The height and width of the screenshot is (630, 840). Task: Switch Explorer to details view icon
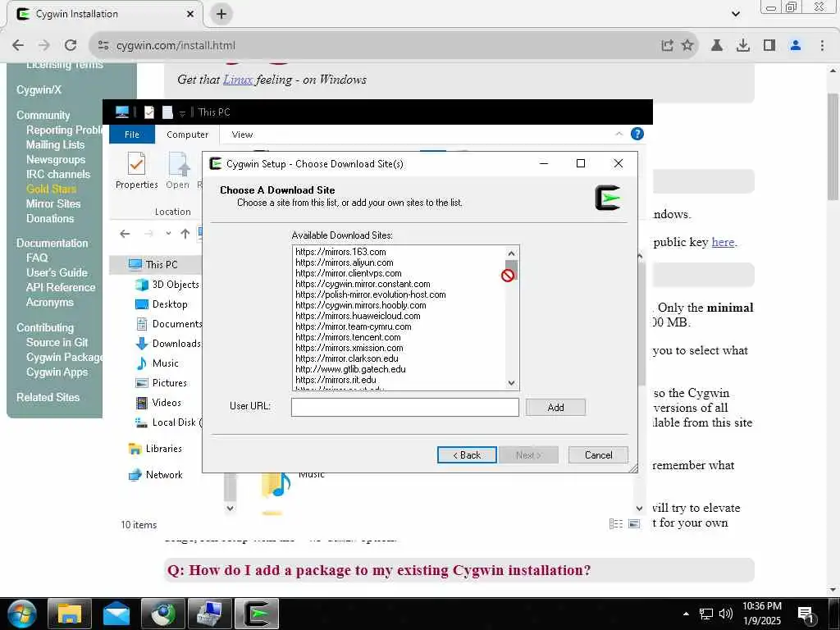(x=616, y=524)
